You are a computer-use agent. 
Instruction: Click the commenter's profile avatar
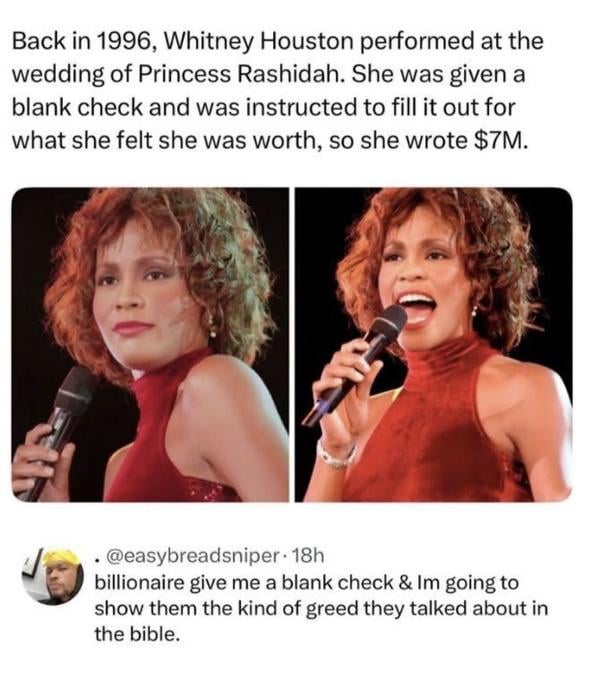click(x=50, y=573)
